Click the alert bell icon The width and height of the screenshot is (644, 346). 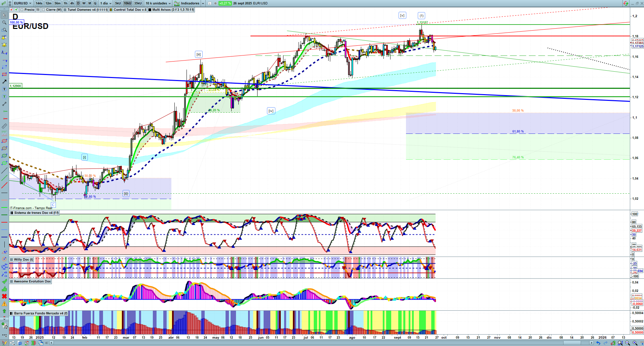point(4,45)
